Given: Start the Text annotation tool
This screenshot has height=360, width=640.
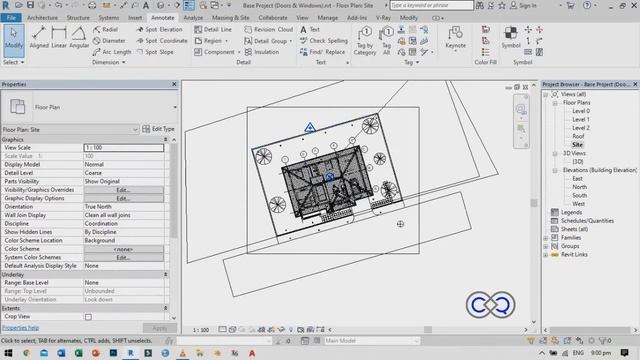Looking at the screenshot, I should coord(310,29).
